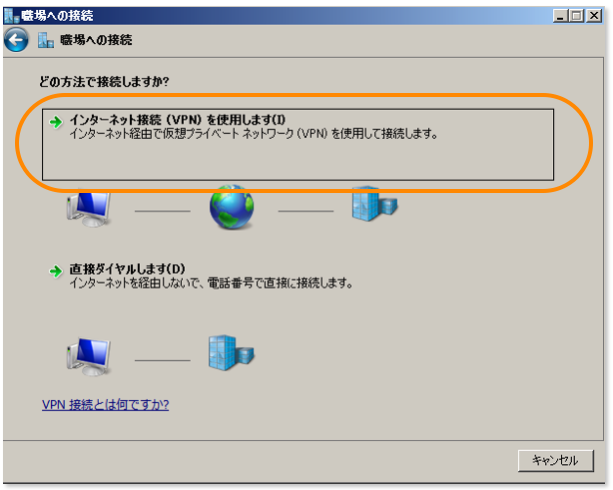Select インターネット接続 (VPN) を使用します option
The height and width of the screenshot is (490, 613).
(x=298, y=144)
